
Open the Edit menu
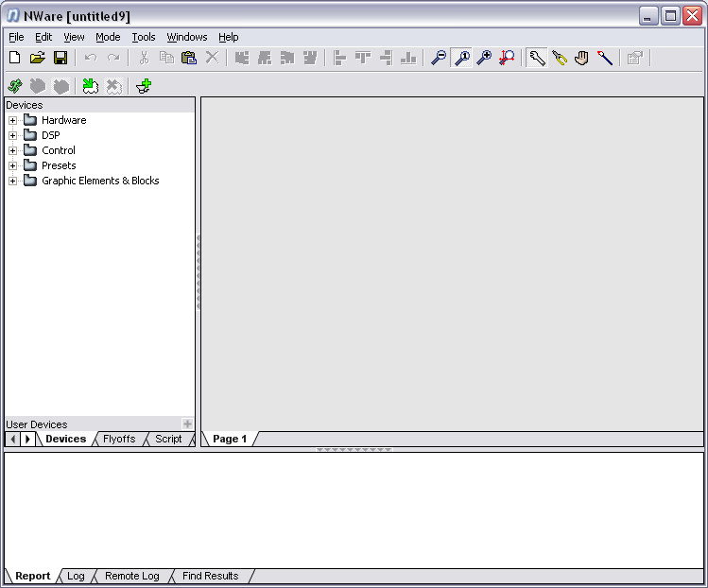click(43, 37)
